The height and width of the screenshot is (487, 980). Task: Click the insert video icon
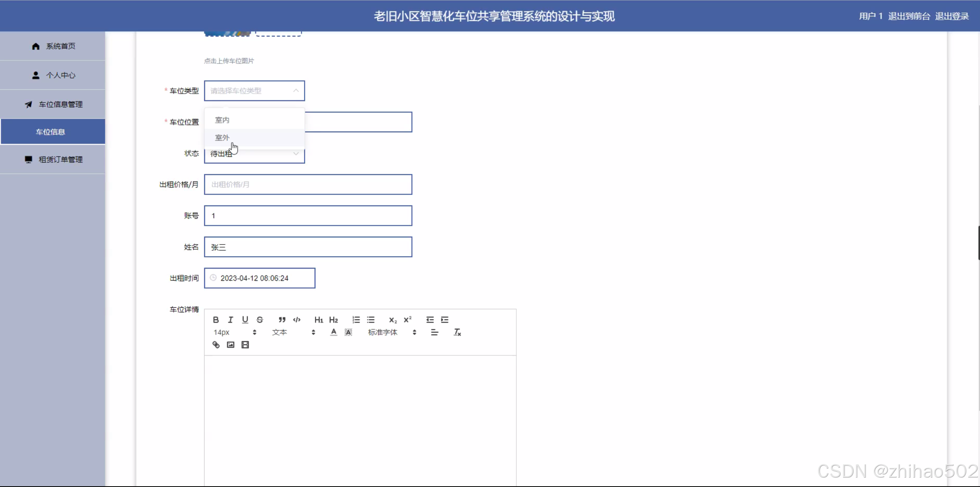coord(245,345)
